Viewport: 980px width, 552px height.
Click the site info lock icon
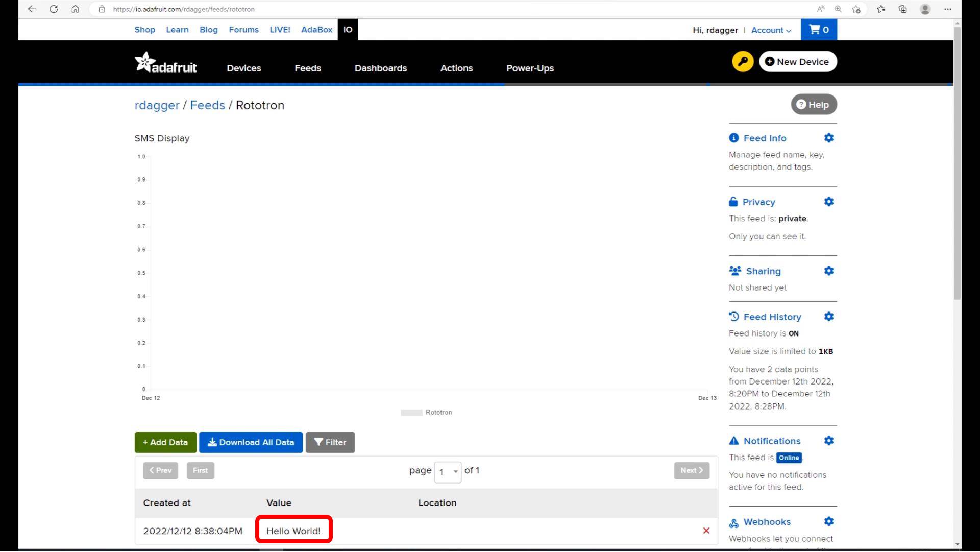[102, 9]
